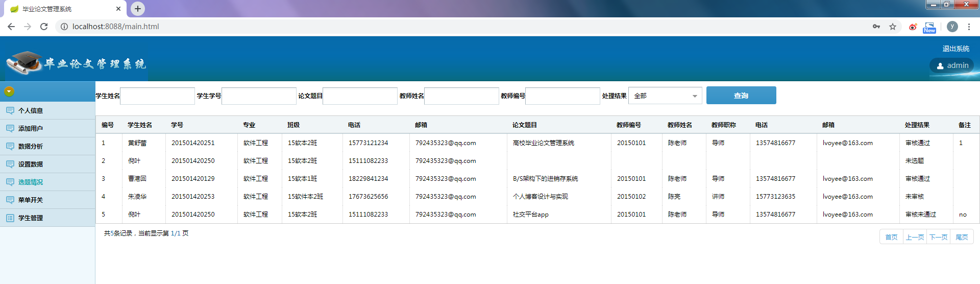The image size is (980, 284).
Task: Bookmark this page with the star icon
Action: pos(893,27)
